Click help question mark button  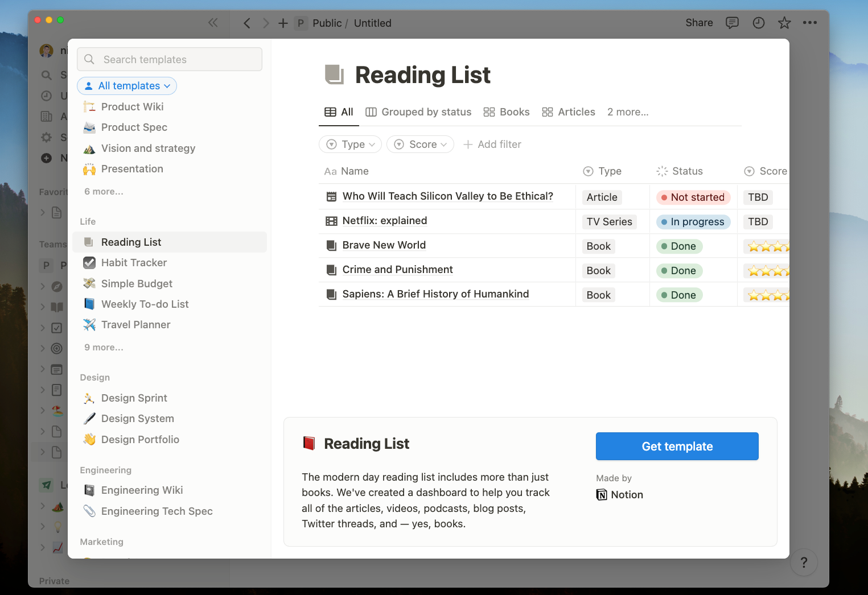pos(804,562)
